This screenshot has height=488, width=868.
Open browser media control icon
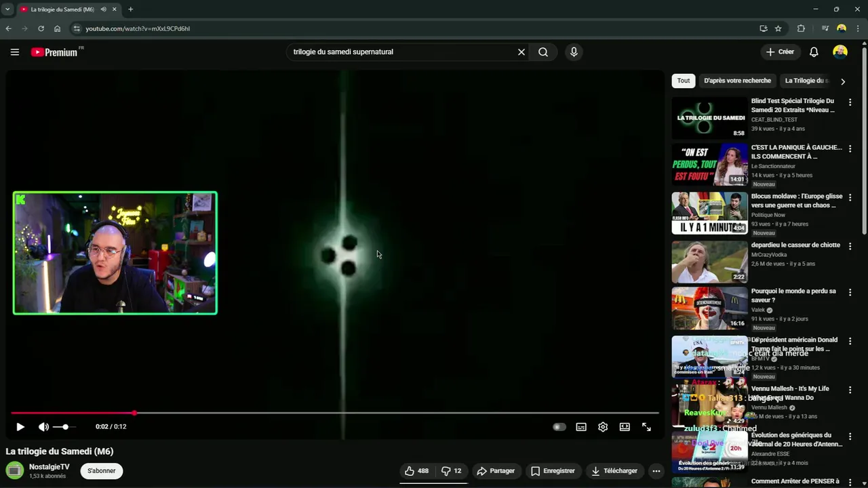tap(825, 28)
